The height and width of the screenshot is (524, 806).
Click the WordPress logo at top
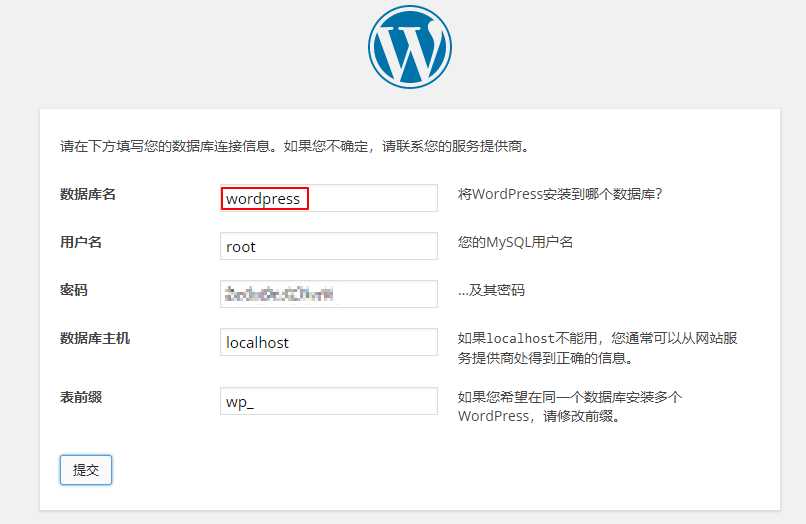410,47
